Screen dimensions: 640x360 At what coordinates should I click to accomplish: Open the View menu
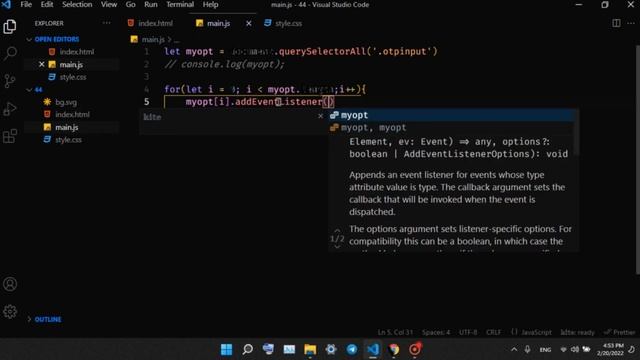pos(109,4)
